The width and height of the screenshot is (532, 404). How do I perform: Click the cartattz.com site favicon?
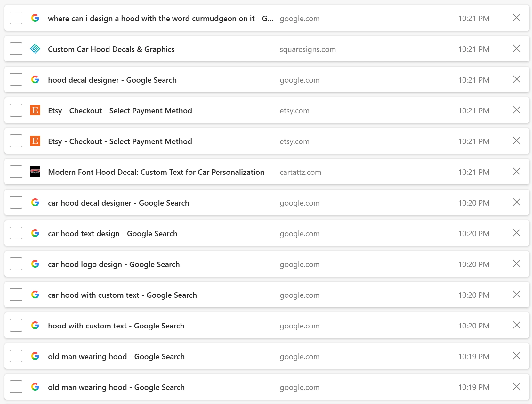point(35,172)
